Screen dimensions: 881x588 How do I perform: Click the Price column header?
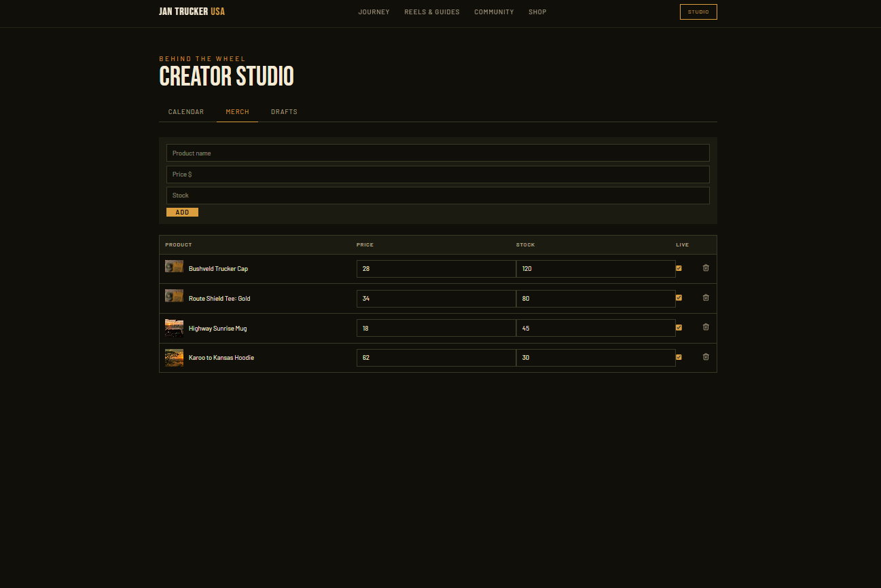[x=365, y=245]
